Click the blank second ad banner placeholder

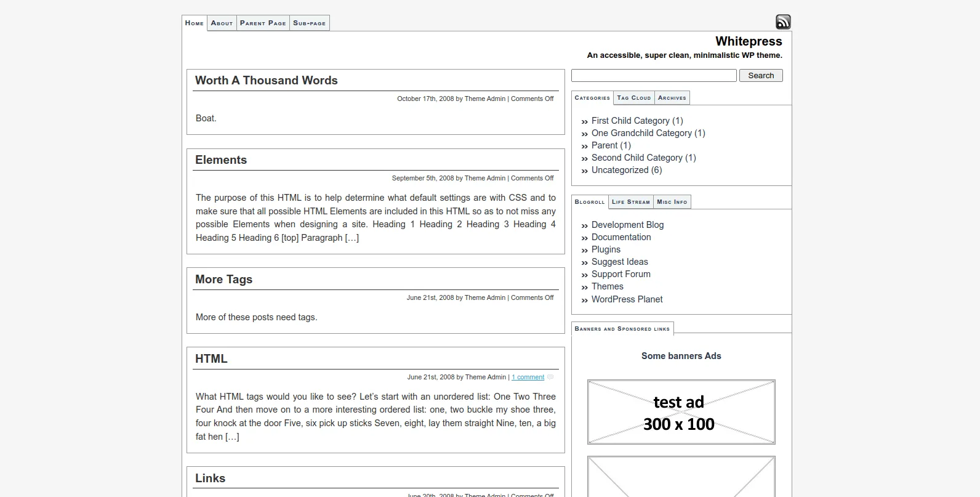click(x=681, y=477)
